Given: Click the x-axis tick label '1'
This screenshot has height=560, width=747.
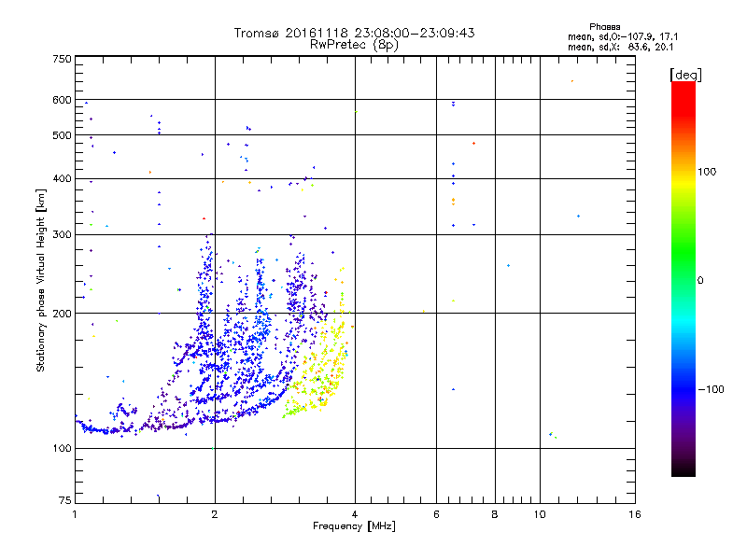Looking at the screenshot, I should point(75,514).
